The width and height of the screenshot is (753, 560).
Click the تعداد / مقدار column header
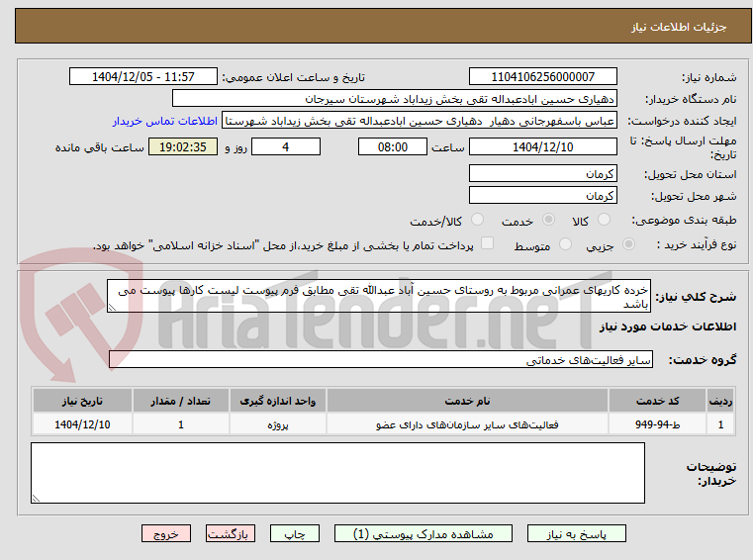pyautogui.click(x=180, y=401)
